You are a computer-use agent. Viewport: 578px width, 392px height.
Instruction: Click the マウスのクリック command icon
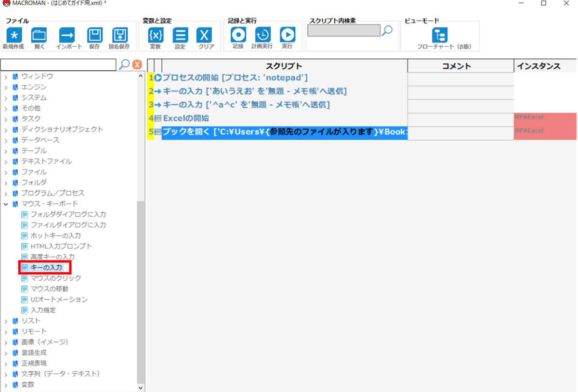25,278
